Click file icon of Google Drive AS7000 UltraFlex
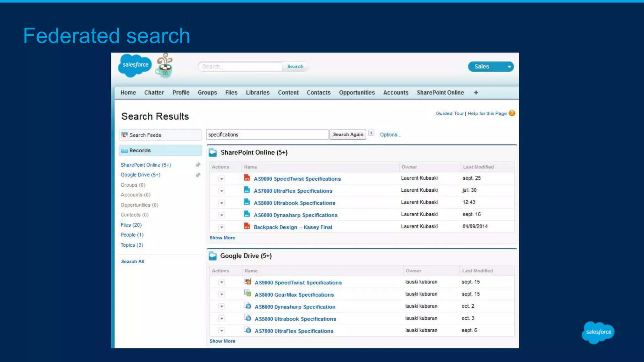644x362 pixels. point(248,330)
